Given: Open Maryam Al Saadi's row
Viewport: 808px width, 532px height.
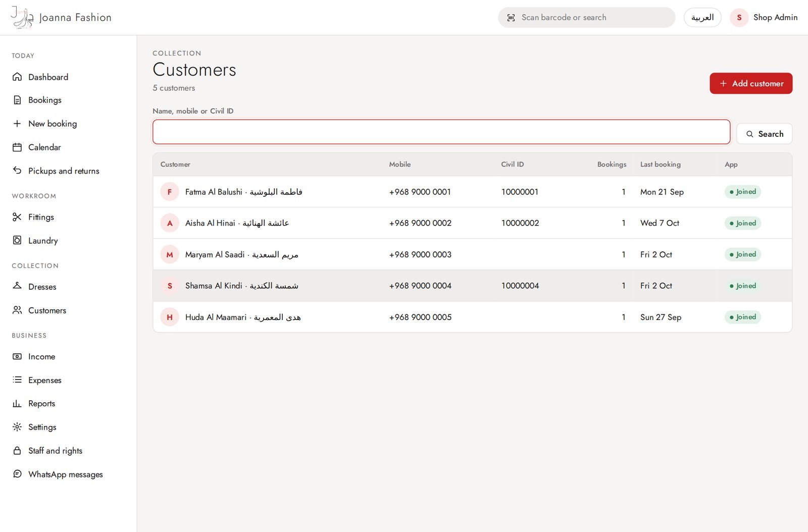Looking at the screenshot, I should [472, 254].
